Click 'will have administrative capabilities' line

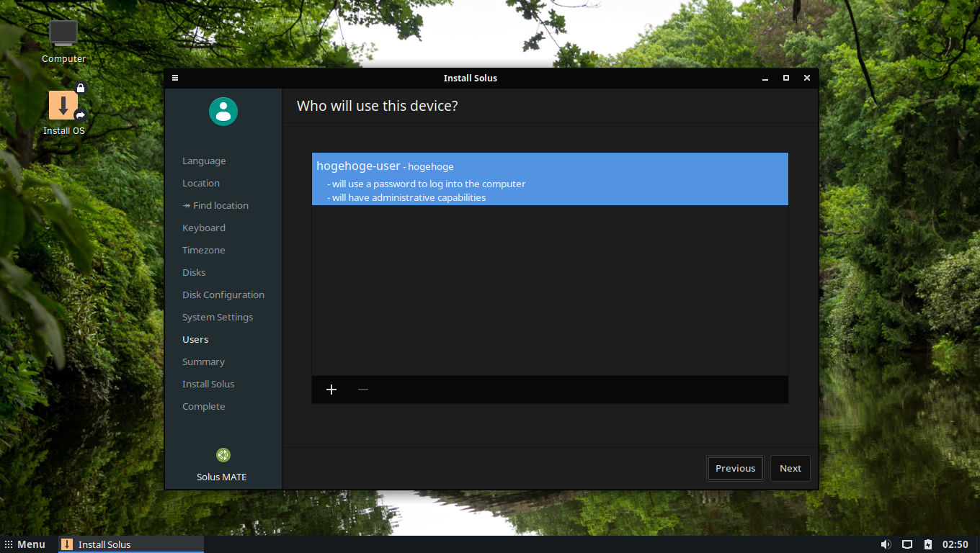click(406, 198)
